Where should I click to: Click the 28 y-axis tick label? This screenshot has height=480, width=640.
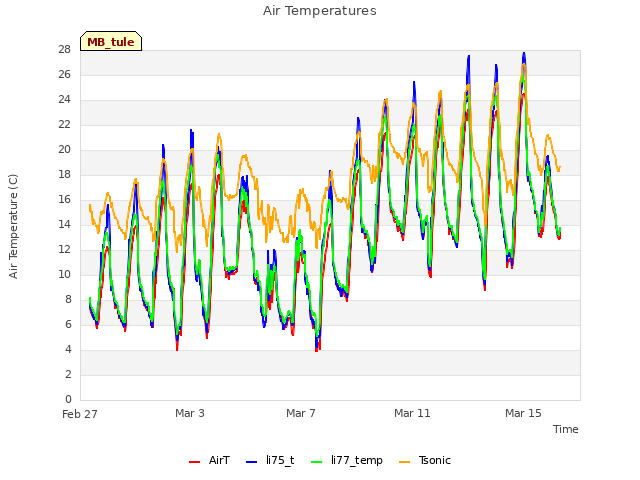point(64,49)
